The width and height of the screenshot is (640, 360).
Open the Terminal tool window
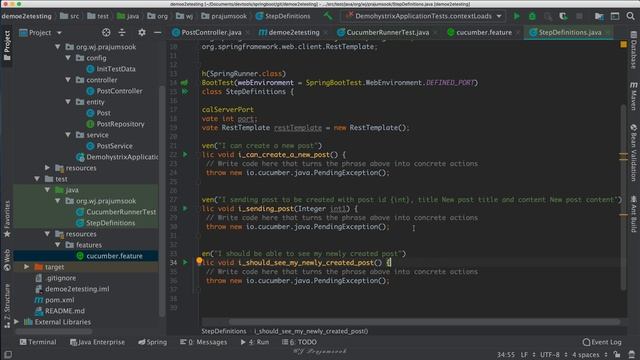pos(38,342)
